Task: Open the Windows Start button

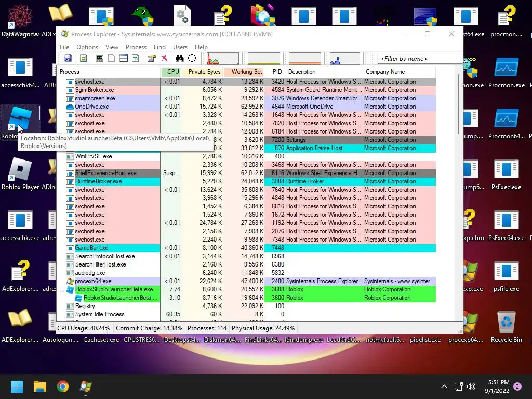Action: [17, 387]
